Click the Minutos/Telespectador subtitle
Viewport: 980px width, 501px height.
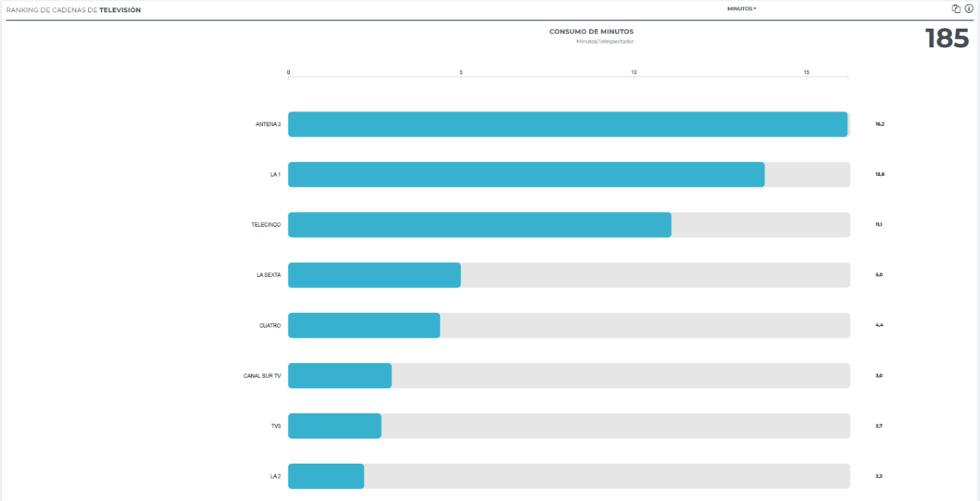click(x=605, y=42)
